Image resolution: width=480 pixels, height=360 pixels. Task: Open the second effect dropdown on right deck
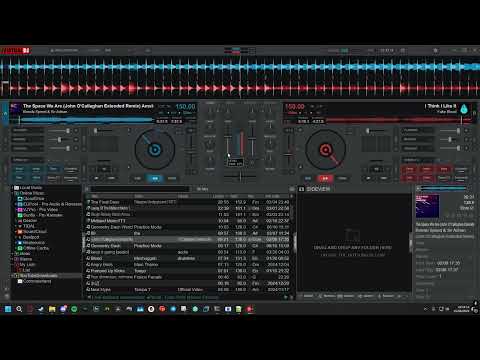(x=417, y=139)
